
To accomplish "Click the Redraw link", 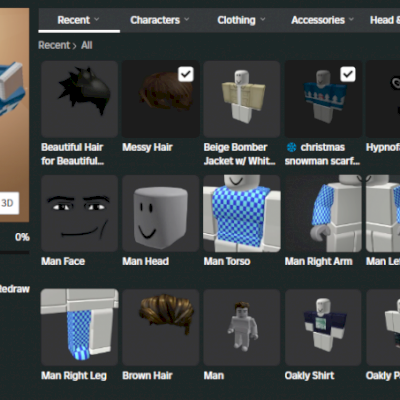I will [x=15, y=289].
